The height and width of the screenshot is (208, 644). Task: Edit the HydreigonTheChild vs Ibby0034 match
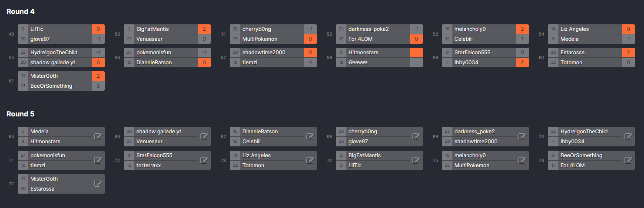click(628, 136)
